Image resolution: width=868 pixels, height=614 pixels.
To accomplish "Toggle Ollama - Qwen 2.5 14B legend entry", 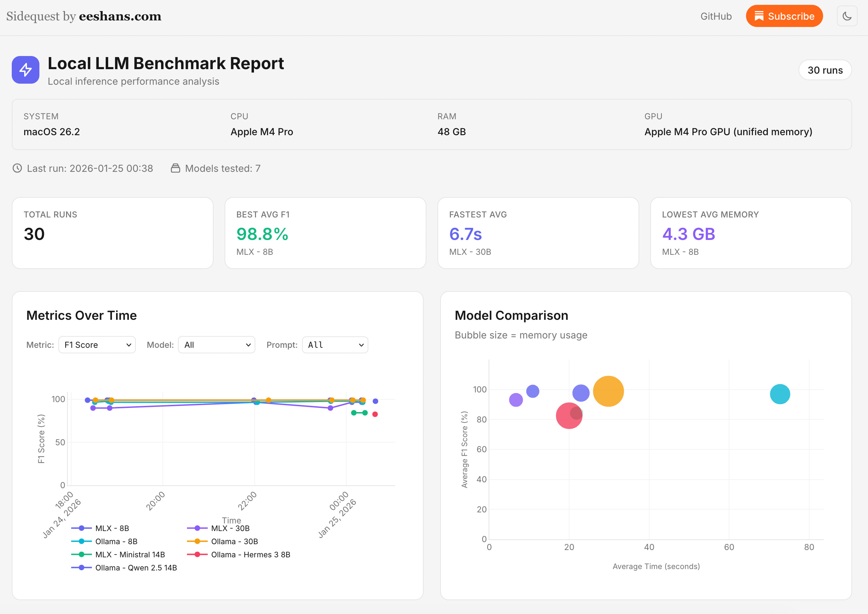I will pos(135,567).
